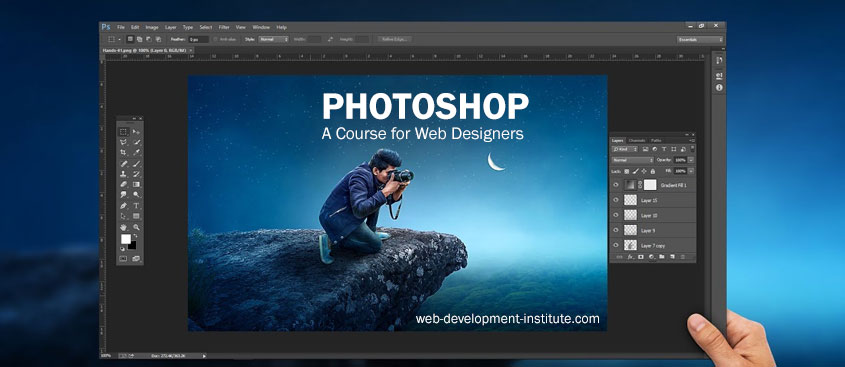Click the Gradient Fill 1 mask thumbnail
Screen dimensions: 845x367
(650, 185)
